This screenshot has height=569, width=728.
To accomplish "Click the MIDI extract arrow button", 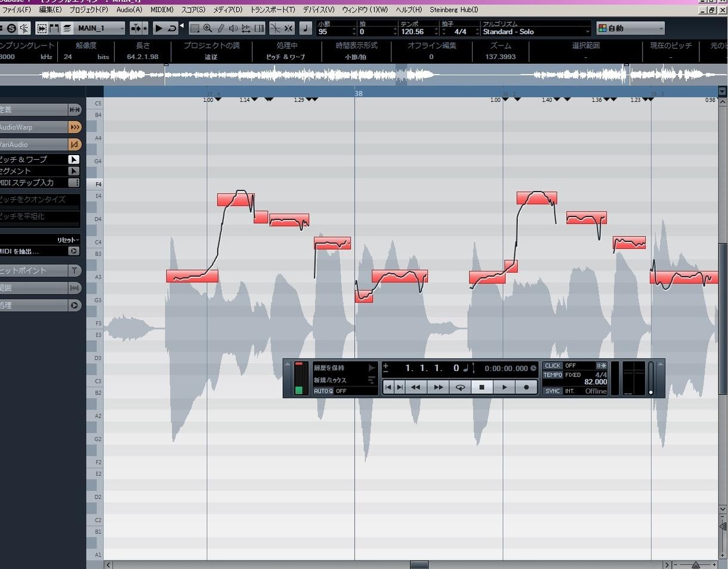I will [73, 251].
